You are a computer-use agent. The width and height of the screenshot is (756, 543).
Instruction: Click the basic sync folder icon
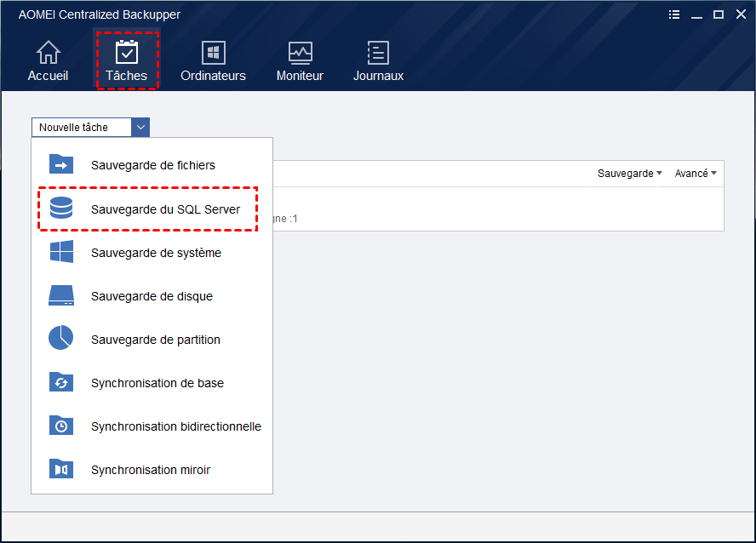tap(61, 382)
